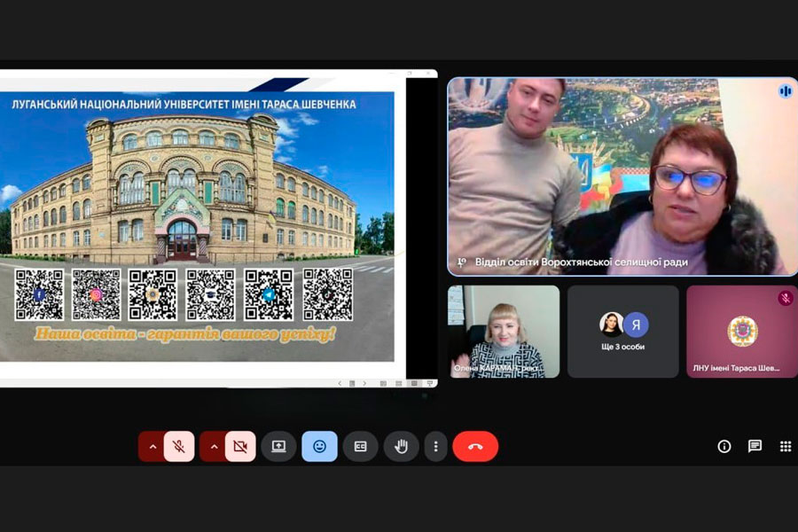This screenshot has height=532, width=798.
Task: Switch to slide sorter view icon
Action: point(398,383)
